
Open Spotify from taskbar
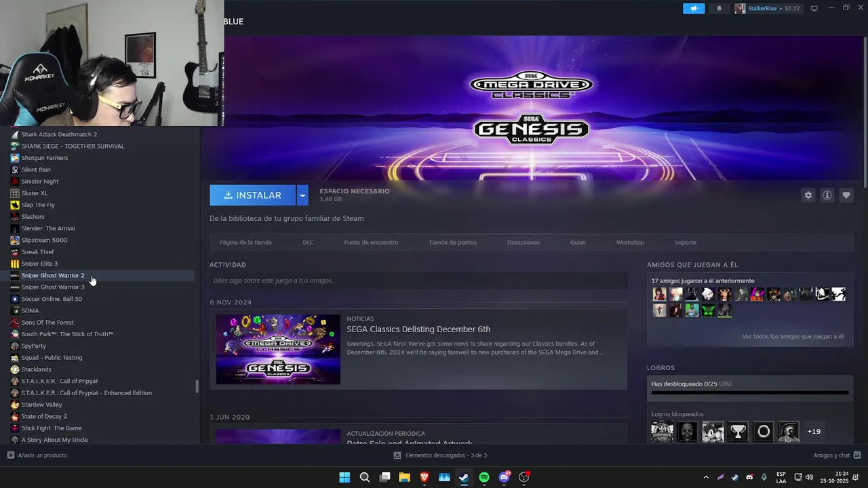(484, 477)
